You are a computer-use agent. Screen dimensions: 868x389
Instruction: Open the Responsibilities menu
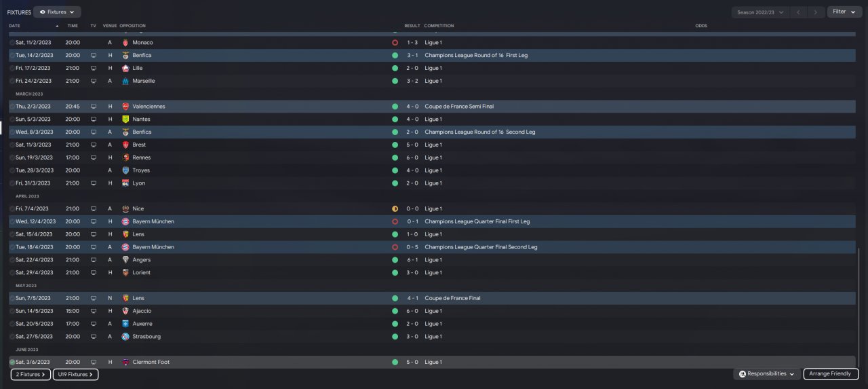[x=766, y=374]
